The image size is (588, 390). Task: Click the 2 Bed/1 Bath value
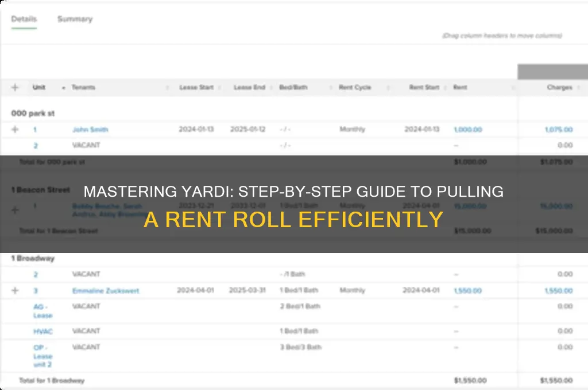pos(300,306)
